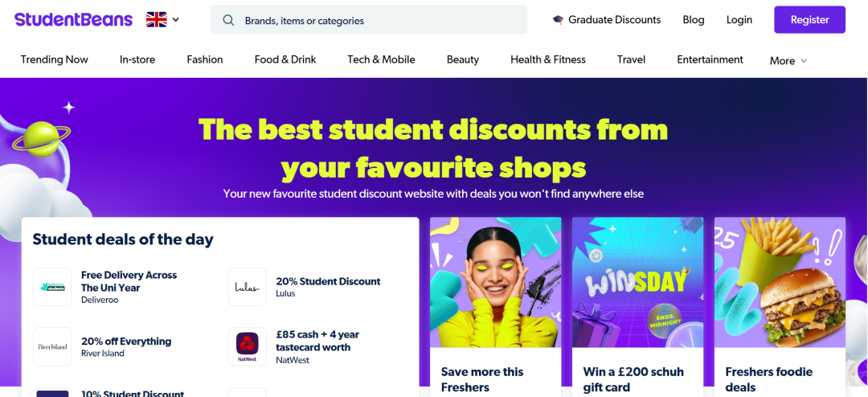This screenshot has height=397, width=868.
Task: Click the Login link
Action: pos(739,20)
